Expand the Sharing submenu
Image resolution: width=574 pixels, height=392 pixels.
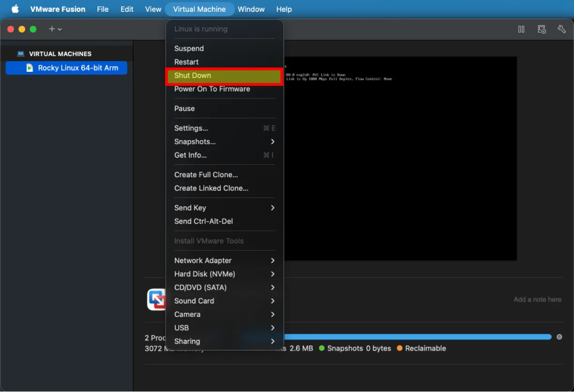pyautogui.click(x=225, y=341)
